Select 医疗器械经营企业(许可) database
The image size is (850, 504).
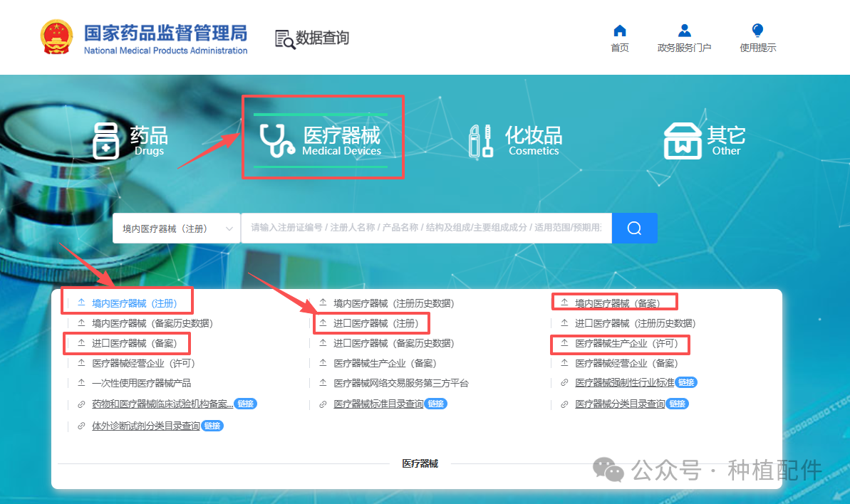point(144,363)
